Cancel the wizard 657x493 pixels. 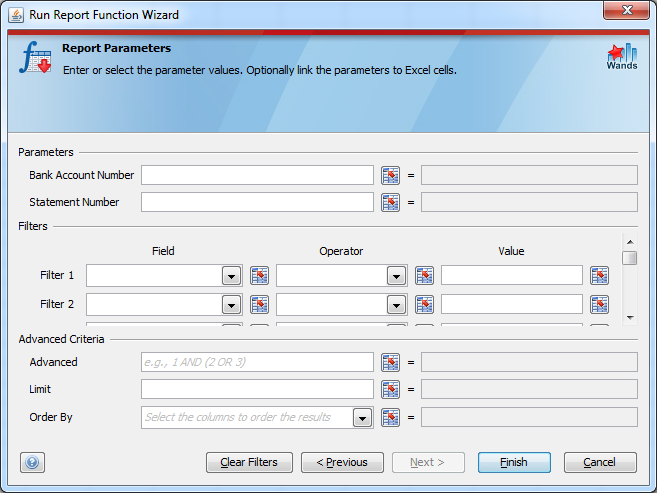[x=600, y=462]
